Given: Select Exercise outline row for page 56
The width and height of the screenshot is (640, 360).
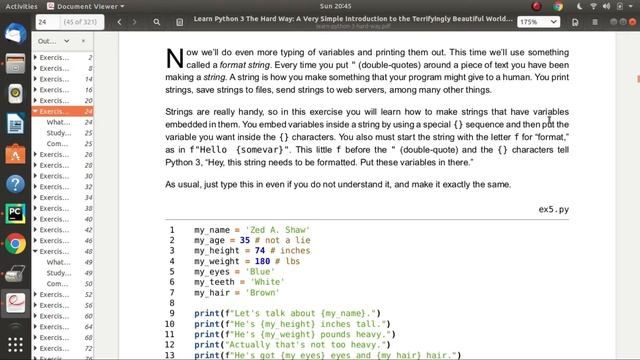Looking at the screenshot, I should tap(63, 305).
